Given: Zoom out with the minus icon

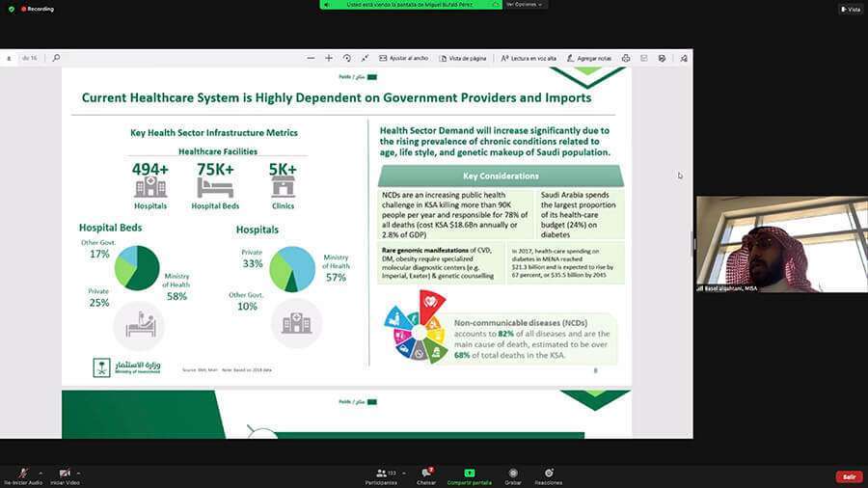Looking at the screenshot, I should coord(311,58).
